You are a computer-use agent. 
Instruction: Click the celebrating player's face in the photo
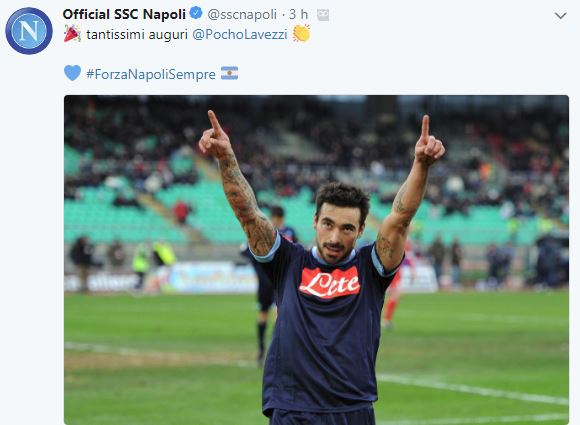[x=338, y=231]
